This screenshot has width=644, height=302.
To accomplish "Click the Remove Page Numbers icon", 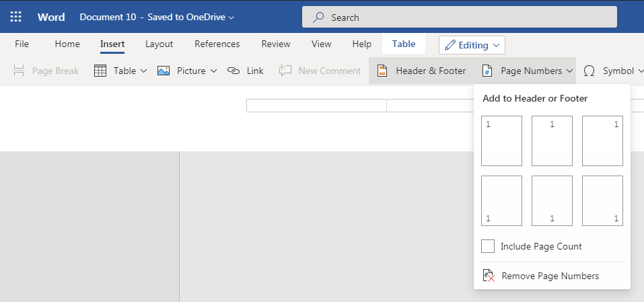I will [489, 276].
